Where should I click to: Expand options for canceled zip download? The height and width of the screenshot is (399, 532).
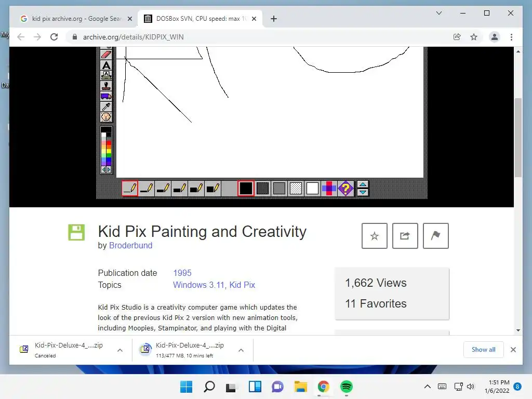[120, 350]
